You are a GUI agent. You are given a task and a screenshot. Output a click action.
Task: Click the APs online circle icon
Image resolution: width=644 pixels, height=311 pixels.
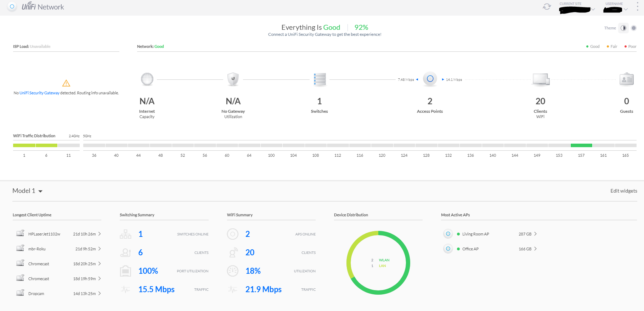233,234
